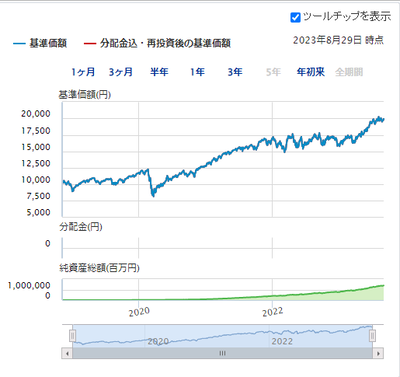400x377 pixels.
Task: Click the 基準価額(円) chart title
Action: (85, 95)
